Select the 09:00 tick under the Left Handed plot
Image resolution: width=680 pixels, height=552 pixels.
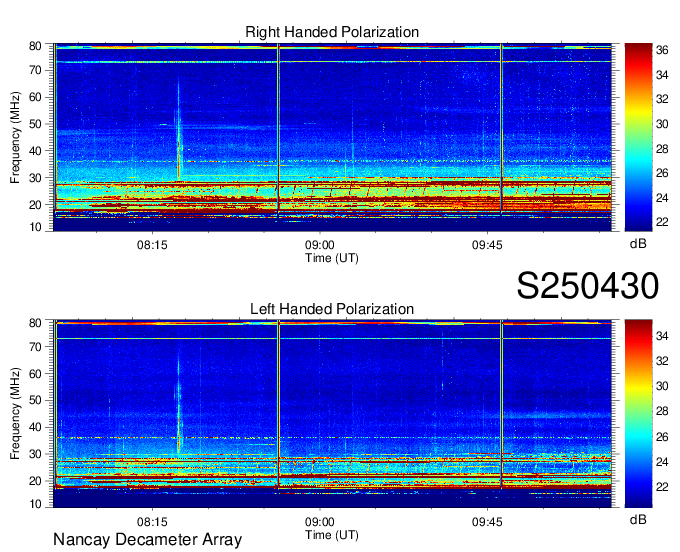[x=320, y=522]
